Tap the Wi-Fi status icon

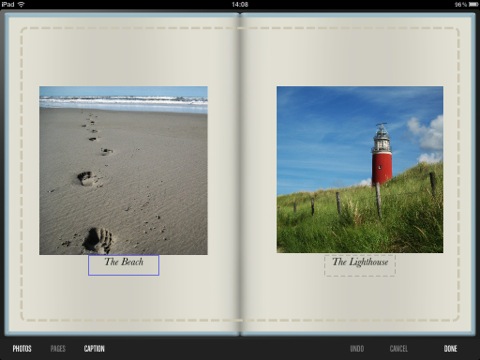pos(21,4)
